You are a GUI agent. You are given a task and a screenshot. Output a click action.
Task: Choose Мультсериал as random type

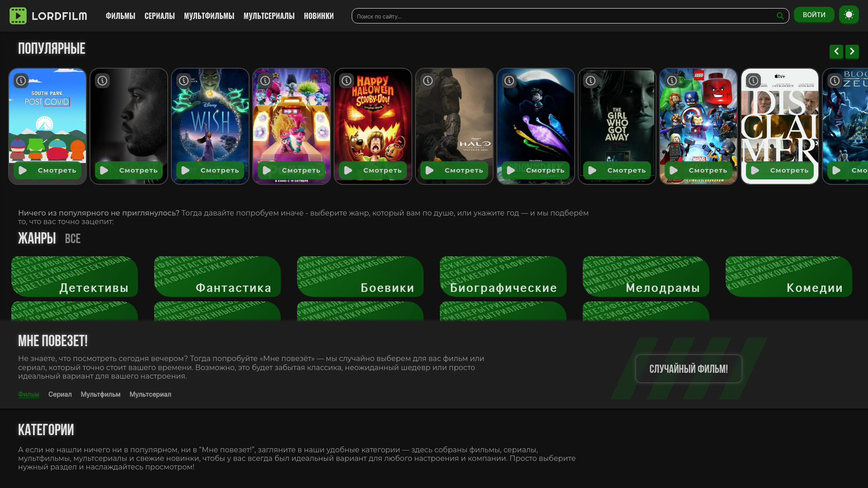pyautogui.click(x=150, y=394)
